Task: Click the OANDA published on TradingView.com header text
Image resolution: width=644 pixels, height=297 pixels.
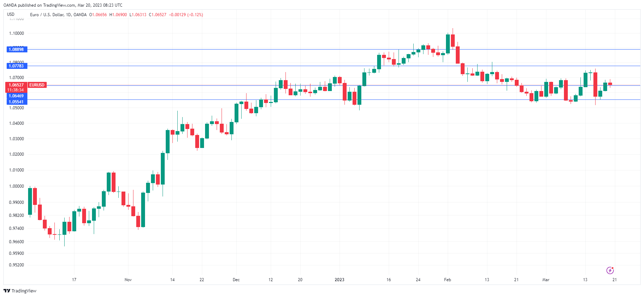Action: (x=63, y=5)
